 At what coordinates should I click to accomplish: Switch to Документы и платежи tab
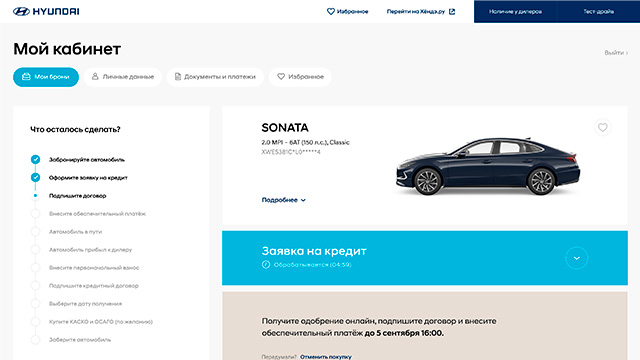[215, 77]
